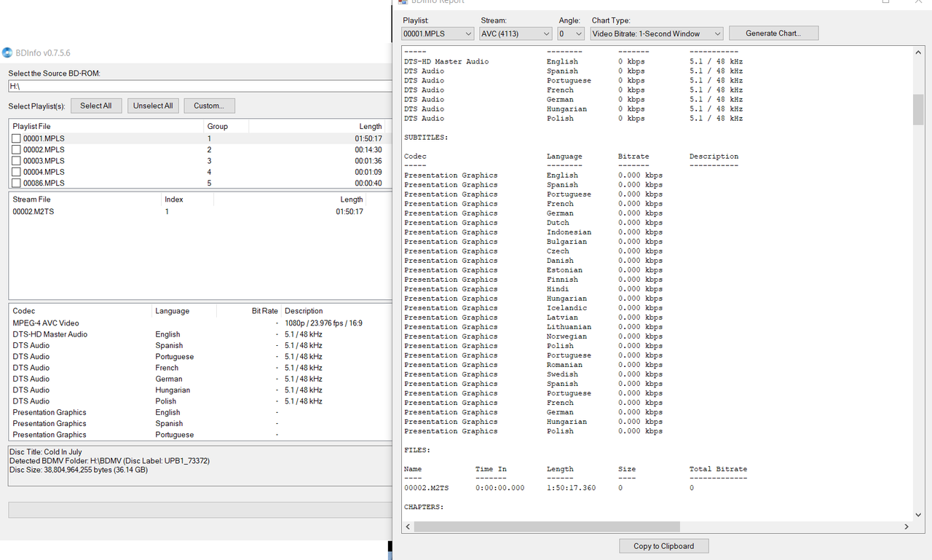The width and height of the screenshot is (932, 560).
Task: Click the report vertical scrollbar thumb
Action: coord(917,109)
